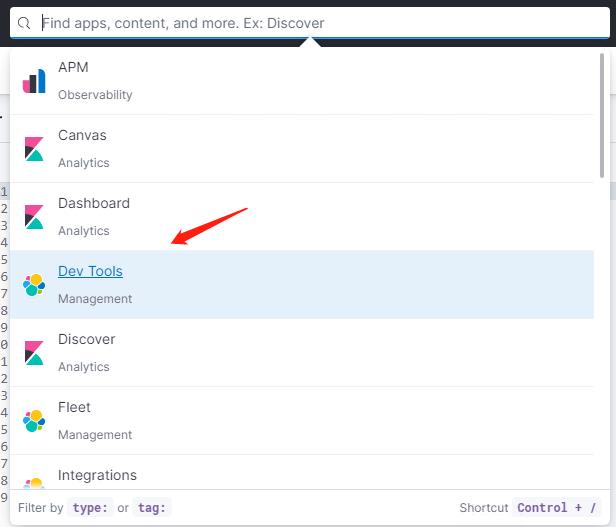
Task: Click Analytics label under Dashboard
Action: pos(84,231)
